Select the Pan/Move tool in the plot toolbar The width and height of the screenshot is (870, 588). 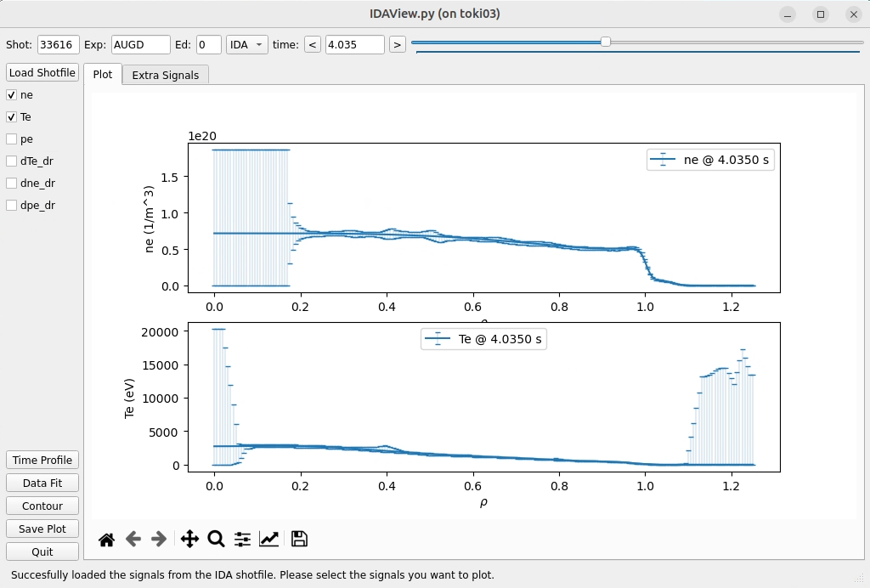(189, 538)
